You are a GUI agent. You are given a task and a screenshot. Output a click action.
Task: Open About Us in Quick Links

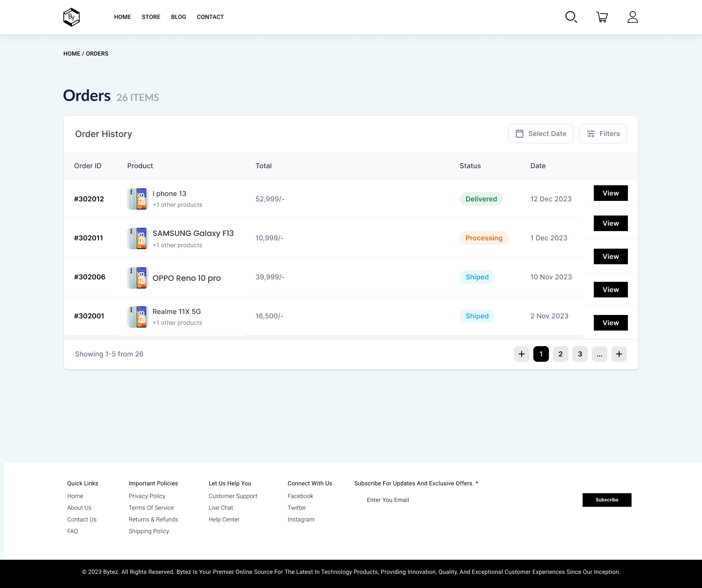79,508
